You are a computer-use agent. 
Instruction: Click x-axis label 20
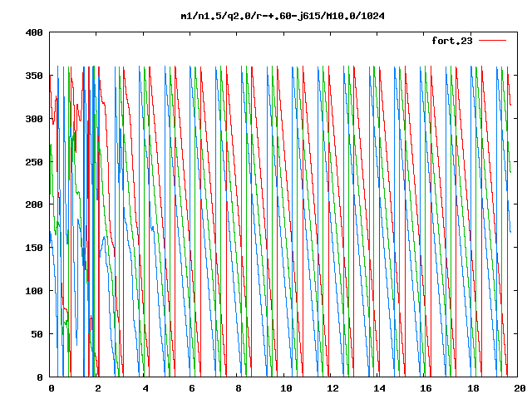pos(520,388)
